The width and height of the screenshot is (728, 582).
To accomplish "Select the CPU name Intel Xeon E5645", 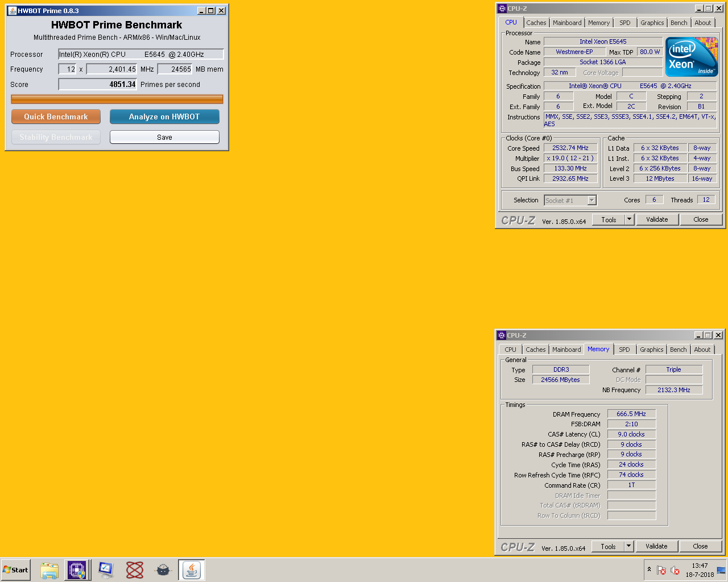I will (603, 41).
